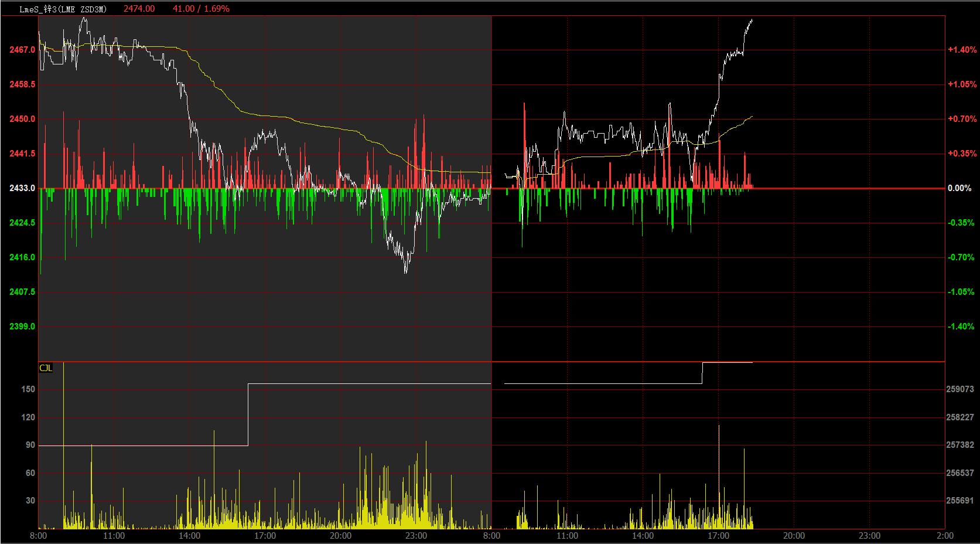Click the +0.35% percentage axis label
Screen dimensions: 980x544
tap(962, 154)
